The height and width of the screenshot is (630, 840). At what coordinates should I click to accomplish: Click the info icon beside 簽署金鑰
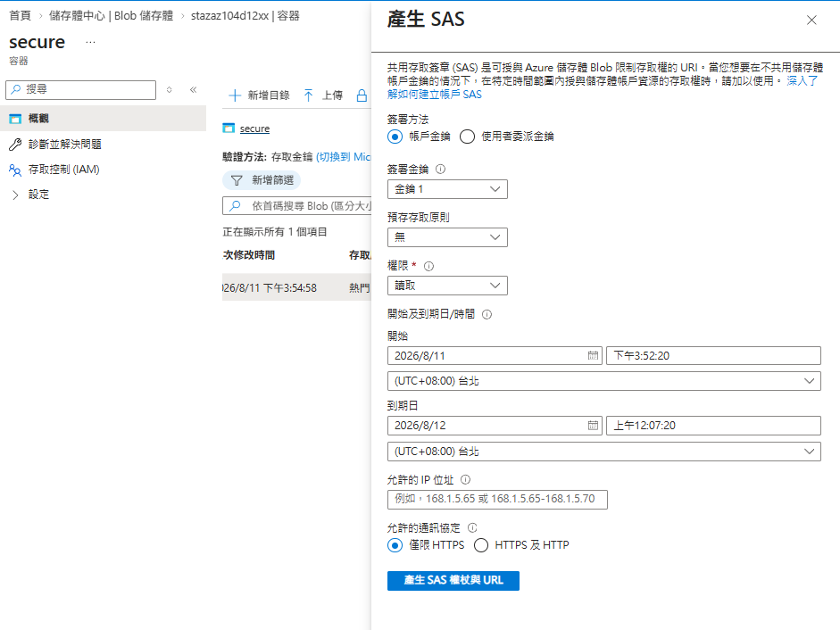click(440, 170)
